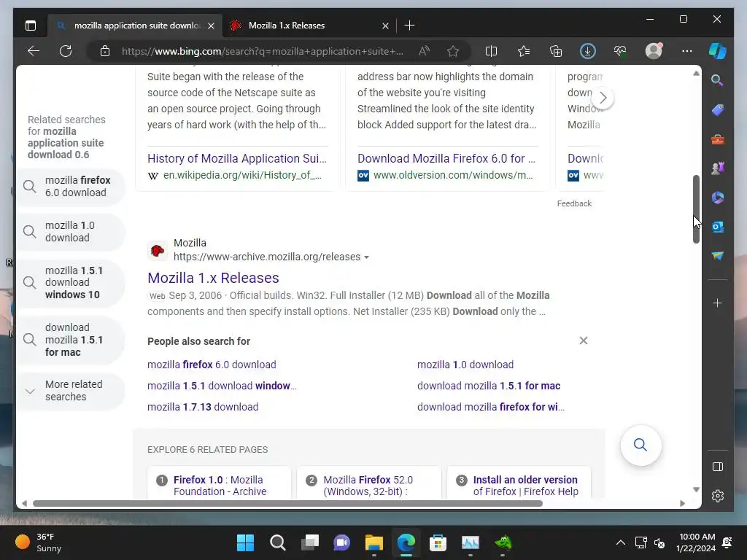Open sidebar Drop paper plane icon
747x560 pixels.
click(x=718, y=256)
